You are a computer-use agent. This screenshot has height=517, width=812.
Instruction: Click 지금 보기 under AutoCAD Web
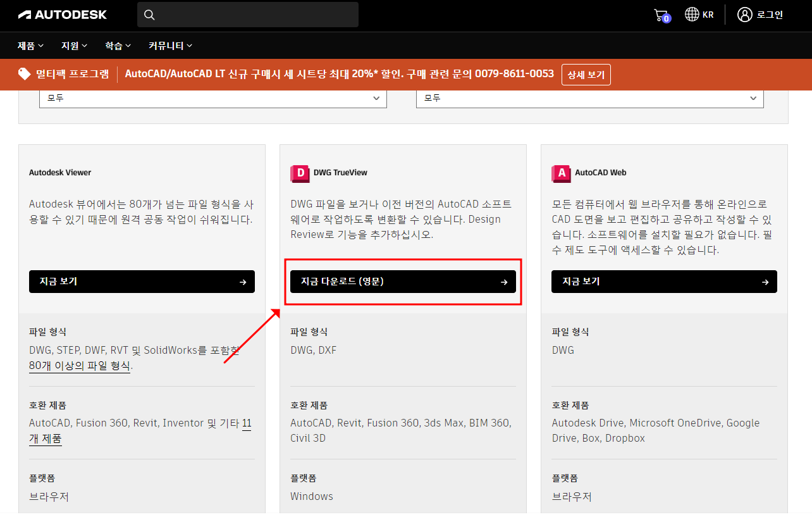pyautogui.click(x=664, y=282)
